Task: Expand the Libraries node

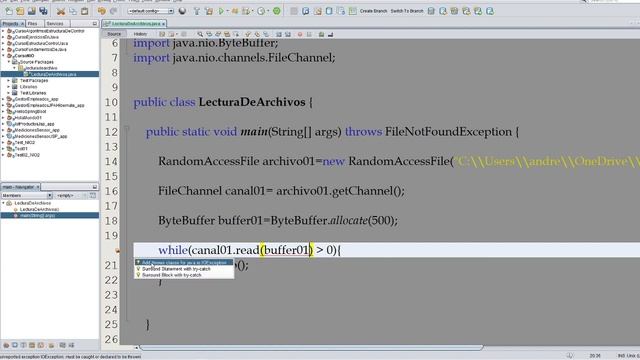Action: coord(9,87)
